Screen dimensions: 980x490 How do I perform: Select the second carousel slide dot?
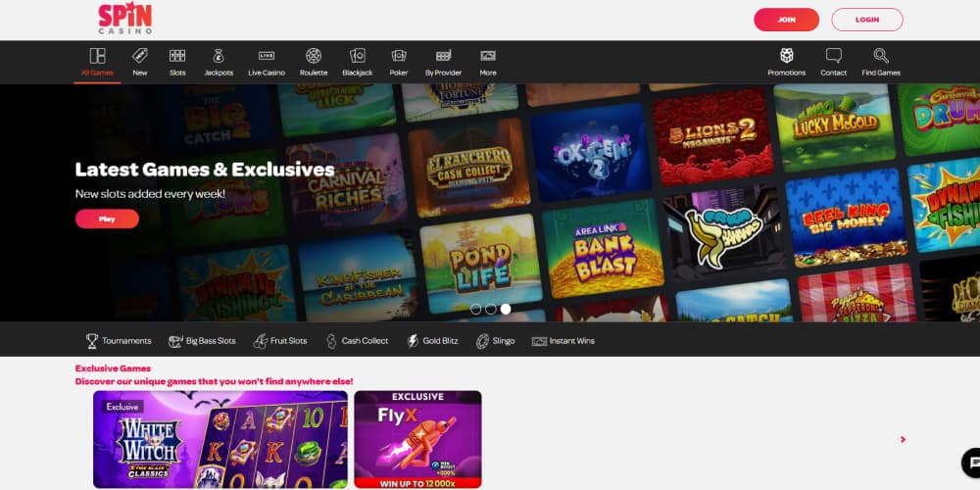tap(491, 309)
